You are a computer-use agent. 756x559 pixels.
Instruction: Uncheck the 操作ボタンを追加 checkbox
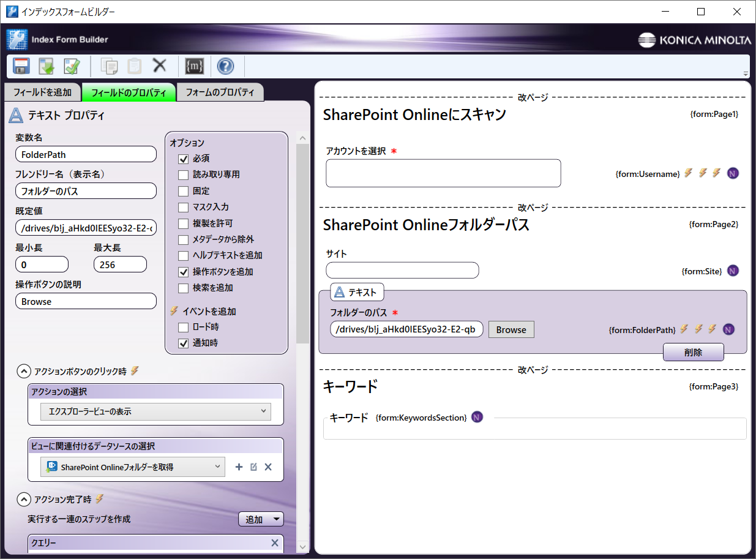(183, 272)
